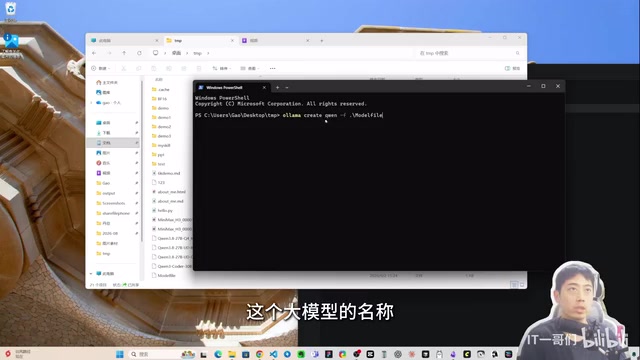The image size is (640, 360).
Task: Select the output folder in Explorer sidebar
Action: point(106,193)
